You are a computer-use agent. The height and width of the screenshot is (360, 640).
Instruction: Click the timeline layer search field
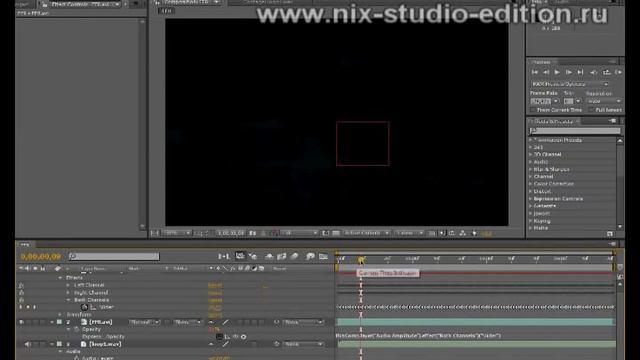click(114, 256)
